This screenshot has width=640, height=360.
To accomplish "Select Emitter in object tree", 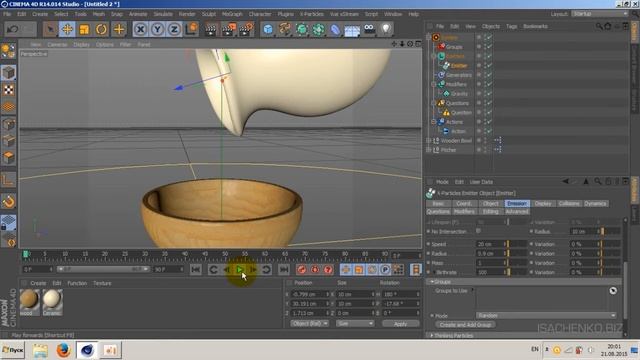I will click(459, 65).
